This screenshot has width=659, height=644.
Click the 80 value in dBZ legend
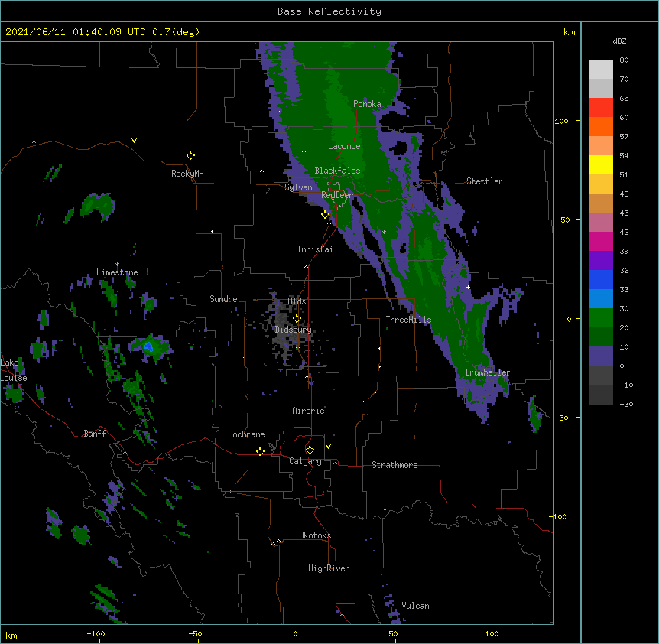[624, 60]
